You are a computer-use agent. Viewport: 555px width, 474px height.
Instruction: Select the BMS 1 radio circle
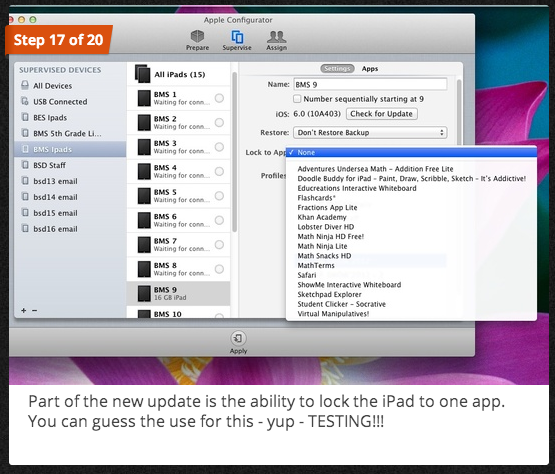pyautogui.click(x=219, y=98)
